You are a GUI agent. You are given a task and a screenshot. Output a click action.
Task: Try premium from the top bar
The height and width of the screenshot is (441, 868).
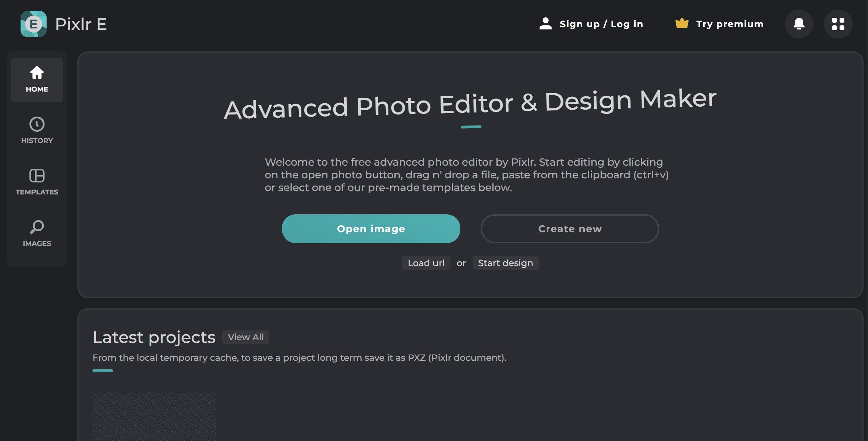tap(729, 24)
